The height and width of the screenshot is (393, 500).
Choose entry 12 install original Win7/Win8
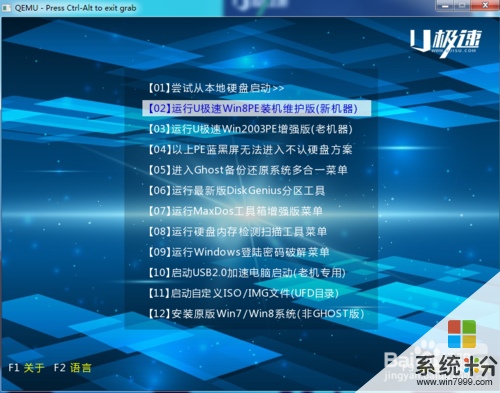(256, 314)
